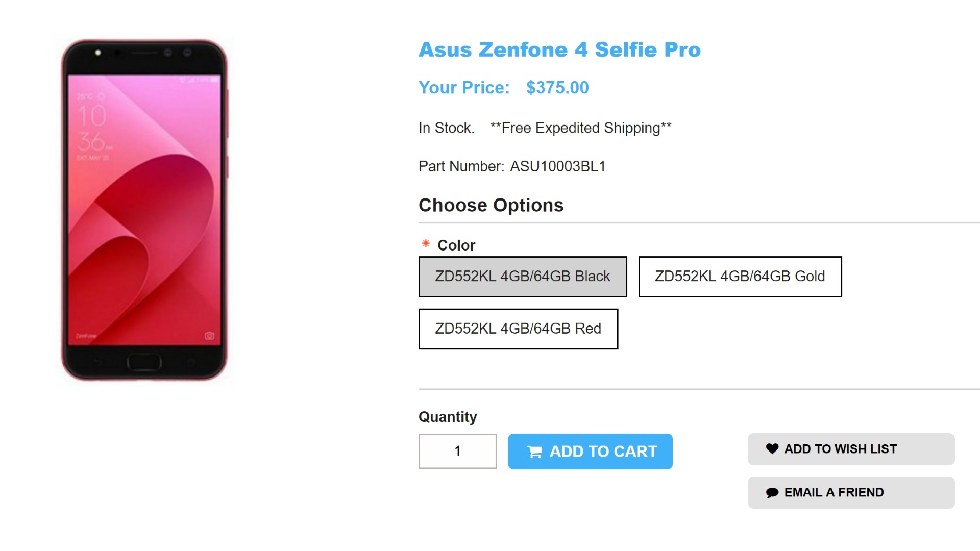Click the red required asterisk next to Color
The width and height of the screenshot is (980, 551).
[426, 244]
